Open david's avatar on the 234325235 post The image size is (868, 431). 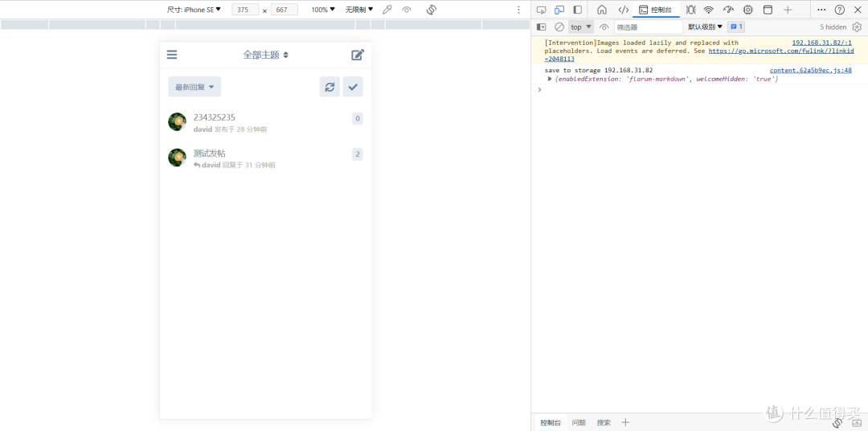pos(177,122)
